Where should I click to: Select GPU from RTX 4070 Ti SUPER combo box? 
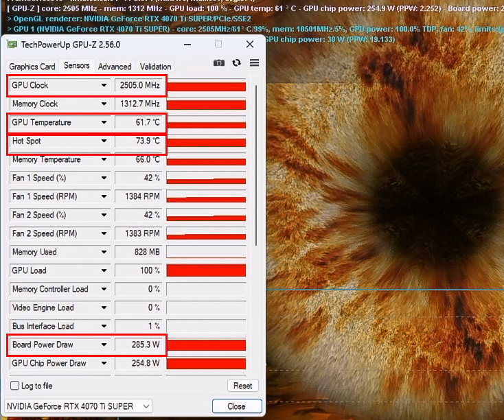[78, 406]
